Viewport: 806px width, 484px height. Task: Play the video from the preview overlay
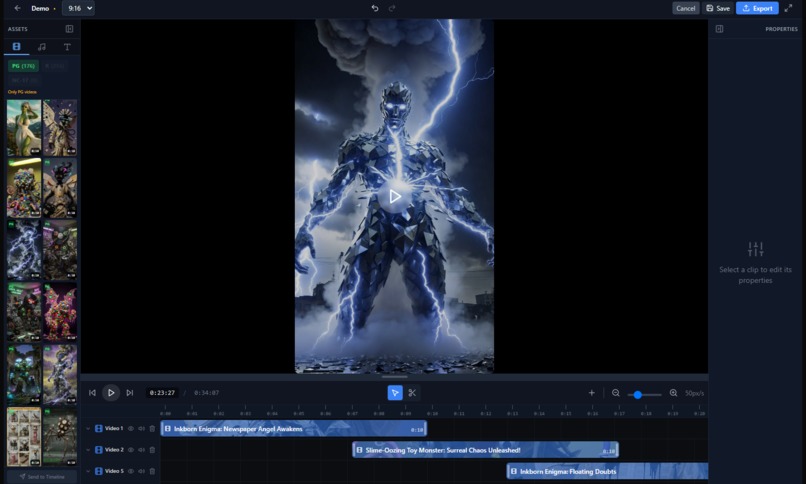395,196
